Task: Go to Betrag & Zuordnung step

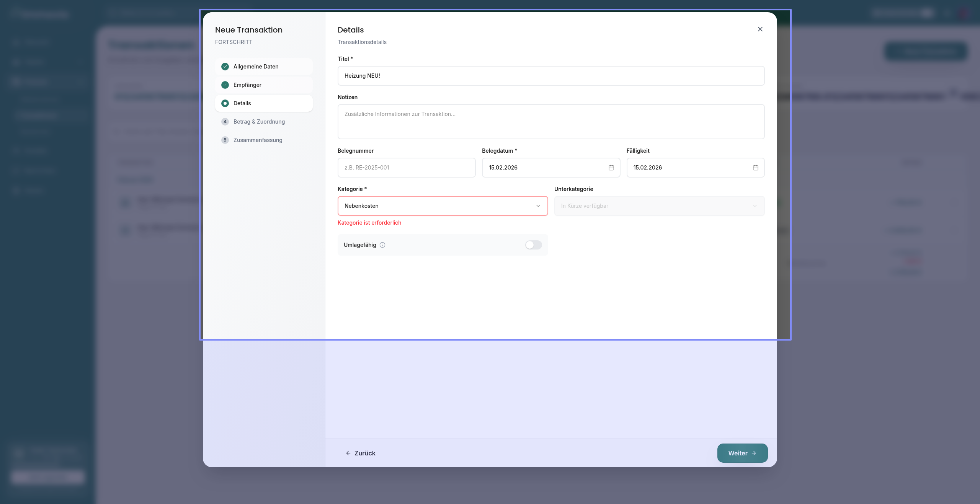Action: [259, 122]
